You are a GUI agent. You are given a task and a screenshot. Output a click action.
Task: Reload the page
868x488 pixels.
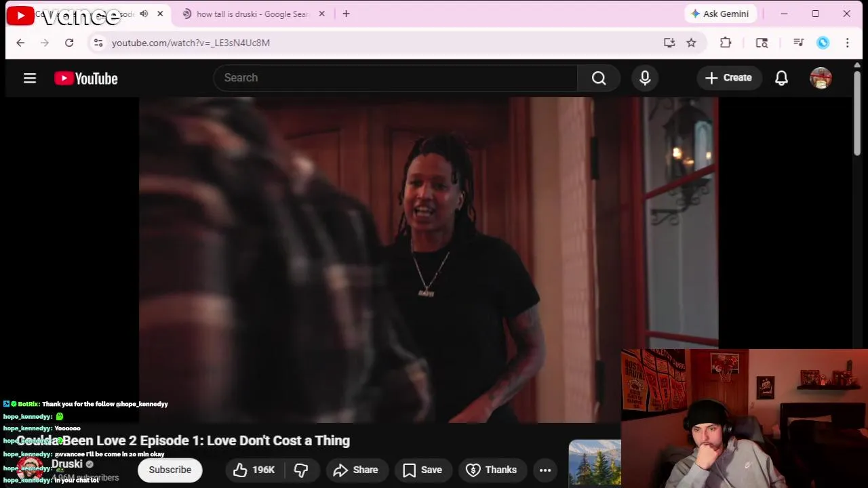coord(69,43)
